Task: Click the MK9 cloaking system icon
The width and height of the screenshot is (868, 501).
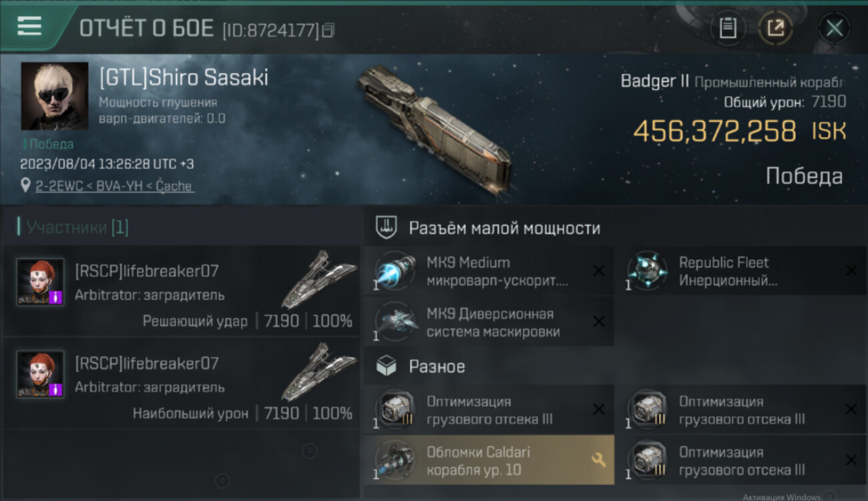Action: point(397,322)
